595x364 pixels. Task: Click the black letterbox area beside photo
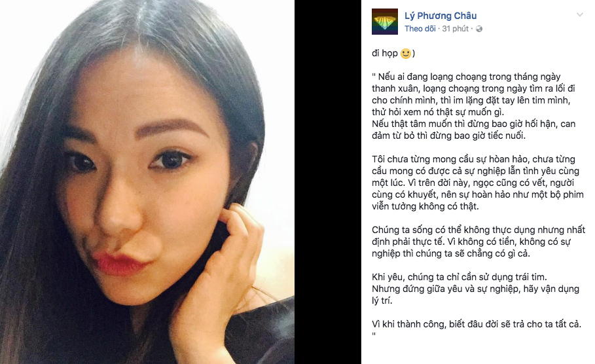click(x=328, y=182)
